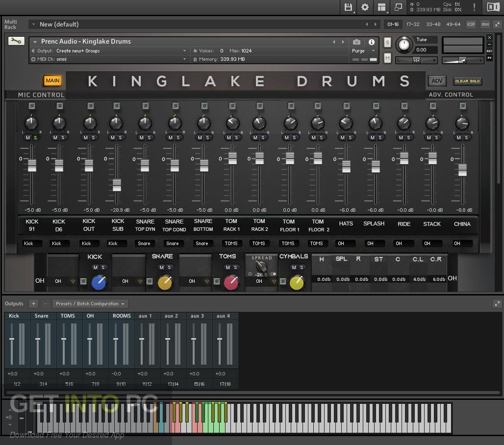This screenshot has height=445, width=504.
Task: Open Presets / Batch Configuration dropdown
Action: (90, 304)
